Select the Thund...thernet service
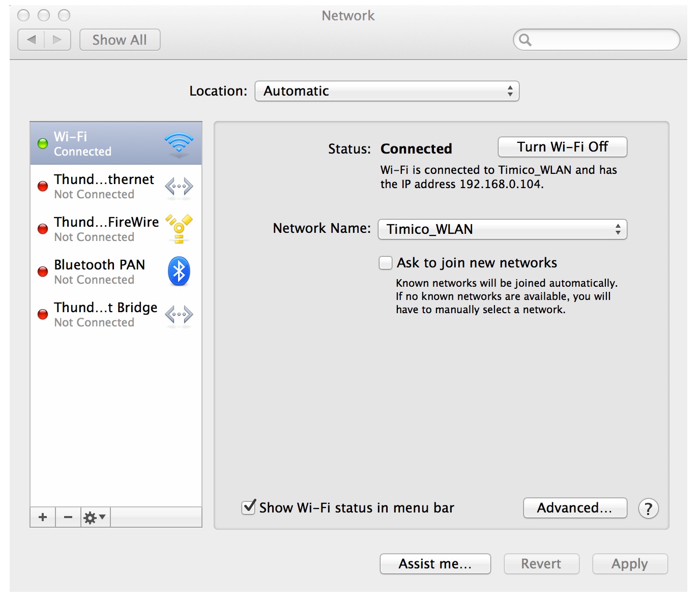Screen dimensions: 700x604 click(x=116, y=187)
